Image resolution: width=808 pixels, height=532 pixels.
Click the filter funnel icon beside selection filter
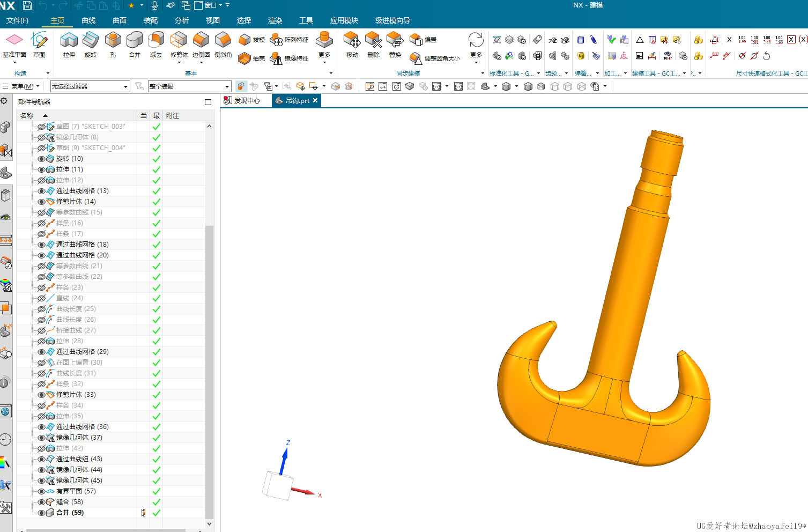pos(139,86)
